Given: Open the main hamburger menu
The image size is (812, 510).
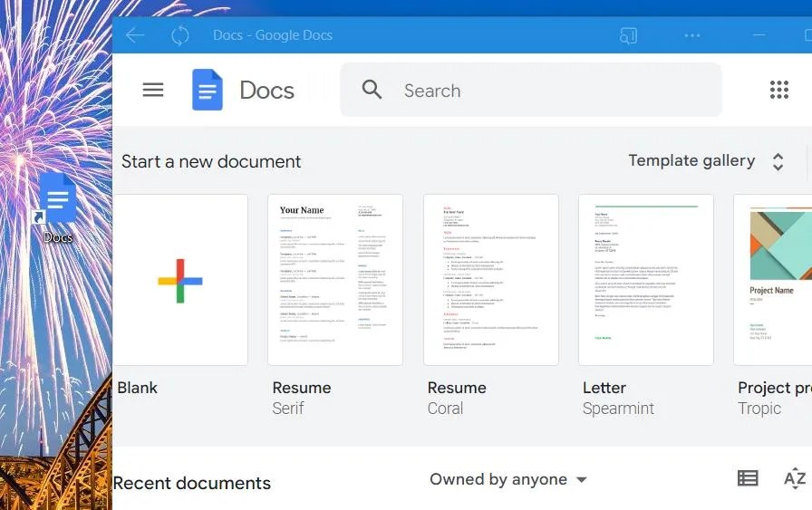Looking at the screenshot, I should (153, 90).
